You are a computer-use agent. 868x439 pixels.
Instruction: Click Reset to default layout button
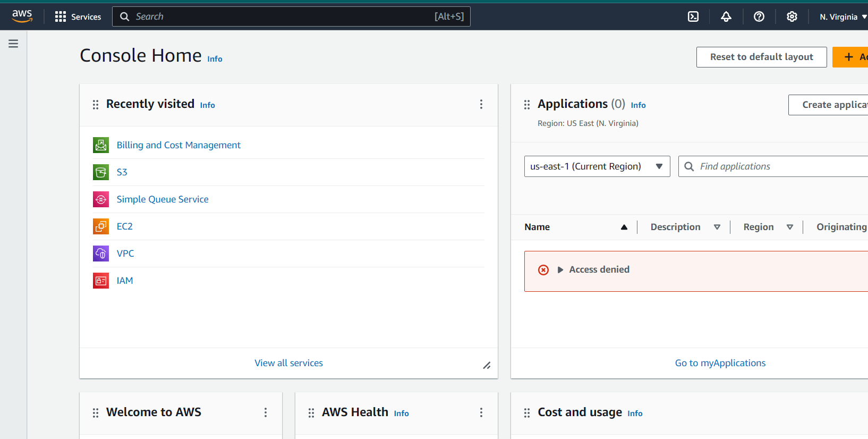tap(761, 57)
